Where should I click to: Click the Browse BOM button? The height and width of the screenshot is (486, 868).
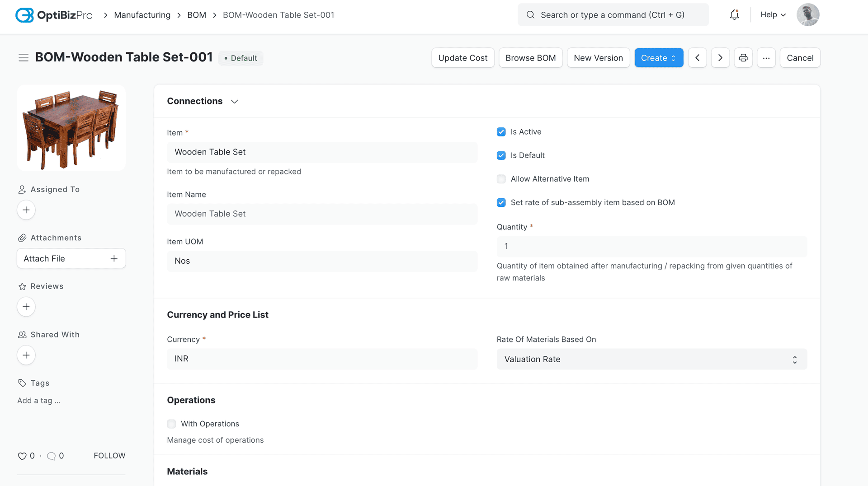pyautogui.click(x=530, y=58)
